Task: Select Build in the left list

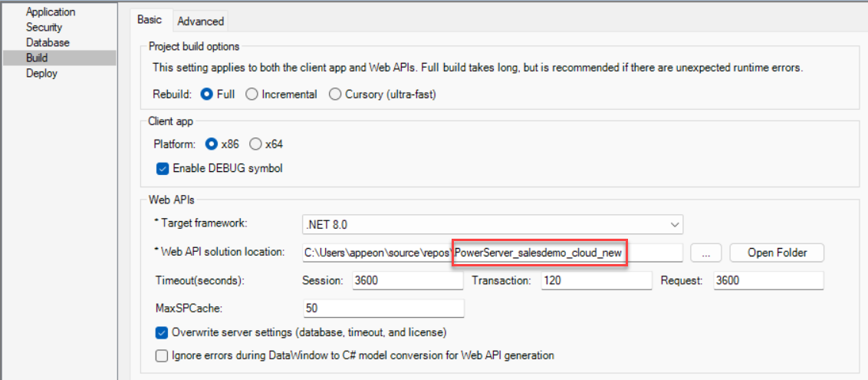Action: pyautogui.click(x=37, y=58)
